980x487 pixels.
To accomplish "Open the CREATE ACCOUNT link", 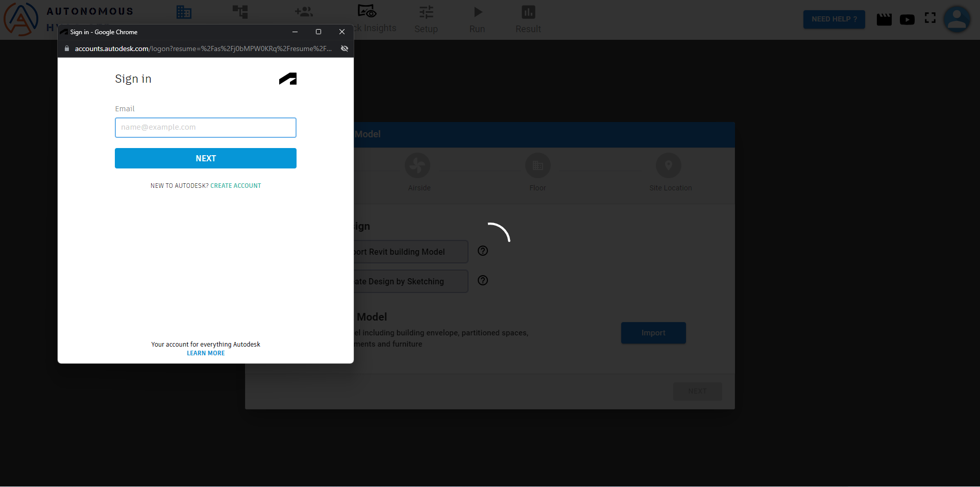I will pos(236,186).
